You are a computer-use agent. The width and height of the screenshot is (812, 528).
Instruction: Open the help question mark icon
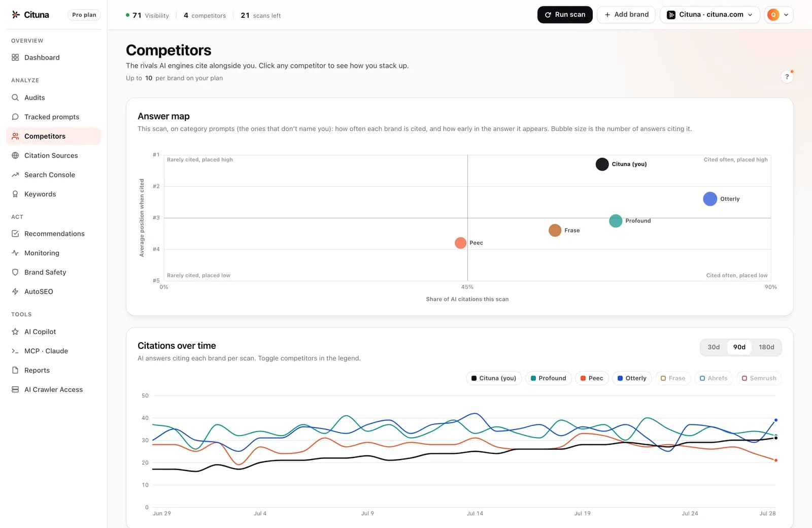[x=787, y=77]
